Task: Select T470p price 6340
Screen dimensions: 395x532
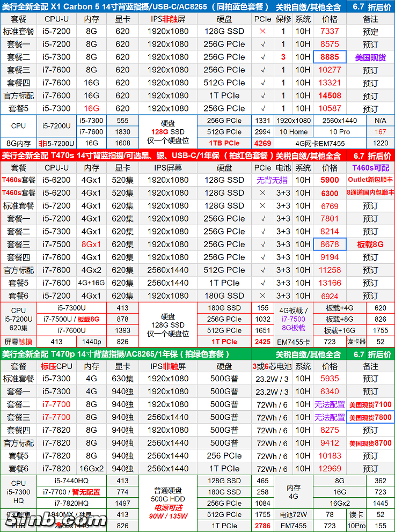Action: tap(330, 391)
